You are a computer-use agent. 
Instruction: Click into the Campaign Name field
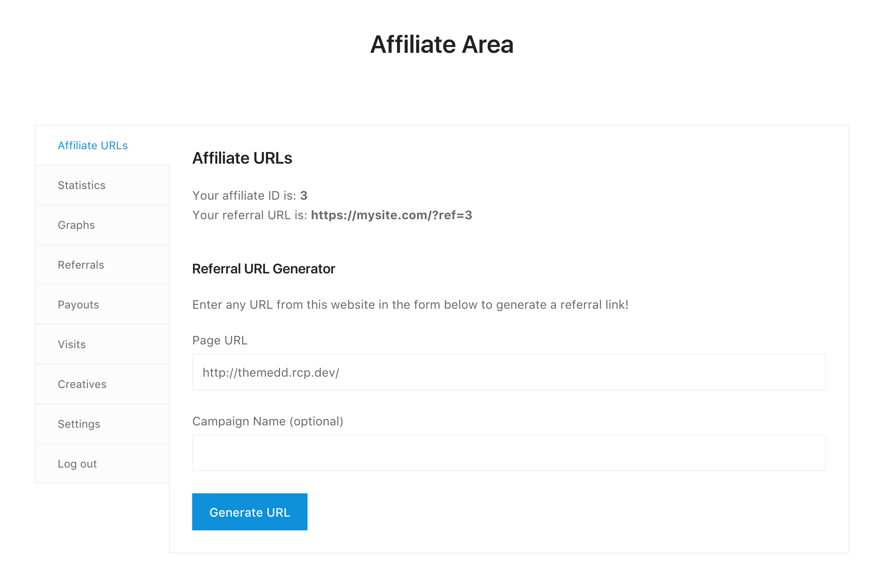(509, 452)
